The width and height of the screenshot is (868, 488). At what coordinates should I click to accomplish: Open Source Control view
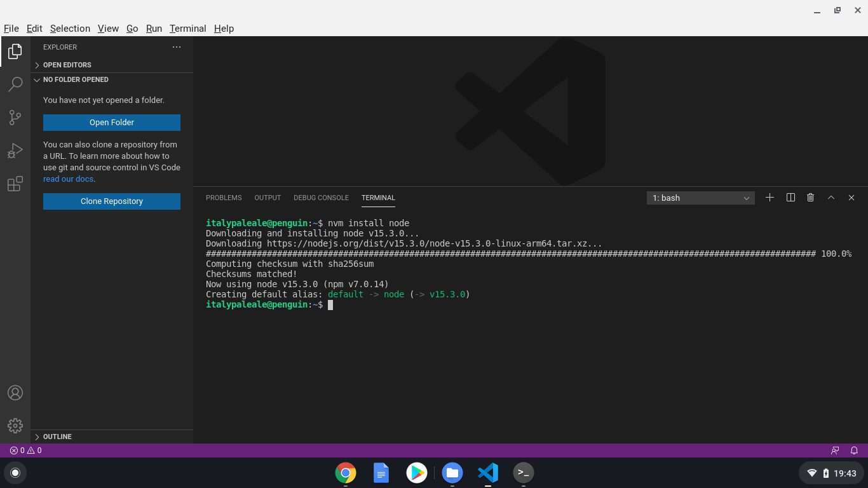[x=15, y=118]
